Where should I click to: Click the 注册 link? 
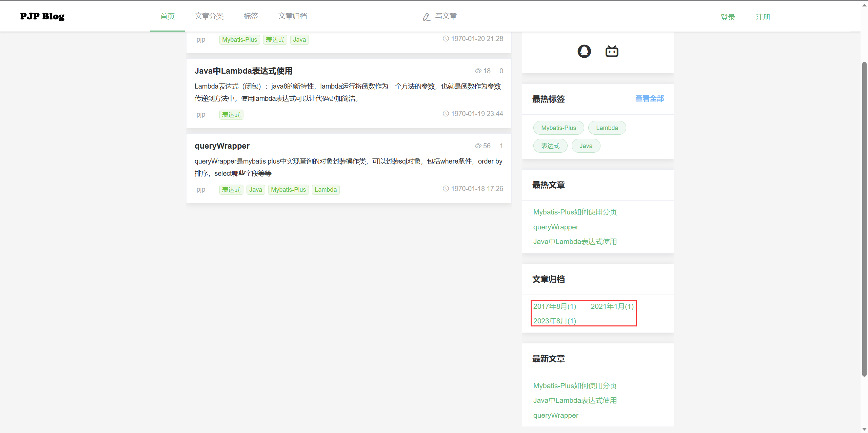pos(763,17)
